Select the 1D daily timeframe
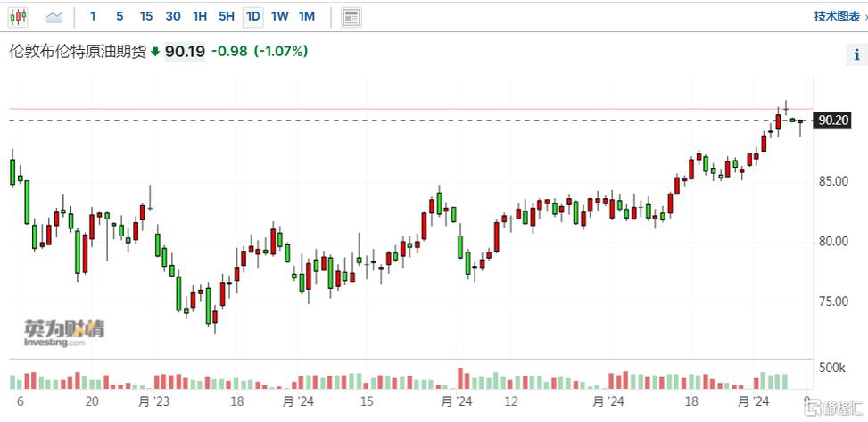Screen dimensions: 868x422 [x=253, y=16]
